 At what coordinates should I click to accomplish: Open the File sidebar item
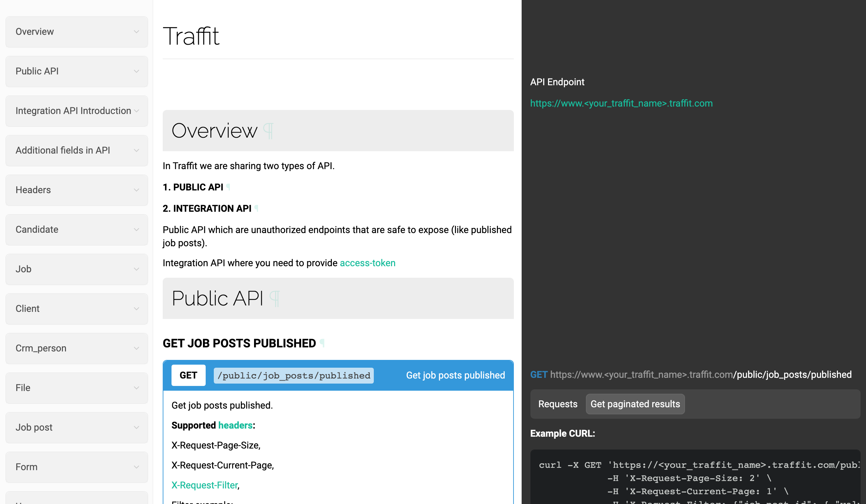(x=77, y=388)
